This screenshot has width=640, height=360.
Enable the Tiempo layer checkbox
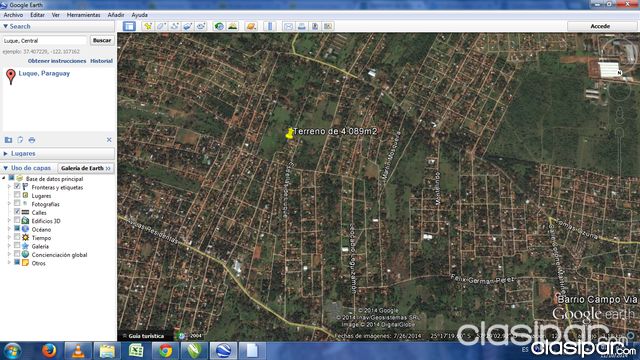tap(17, 237)
